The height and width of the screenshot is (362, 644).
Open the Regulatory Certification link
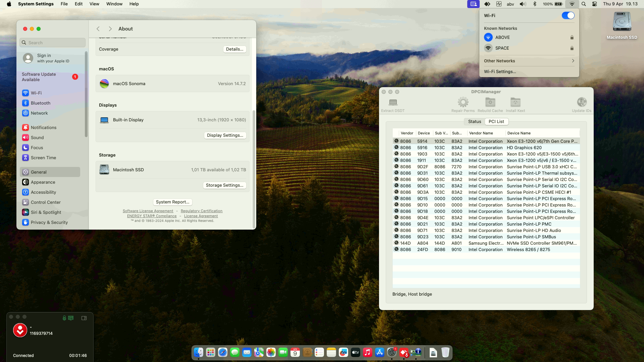[x=202, y=211]
